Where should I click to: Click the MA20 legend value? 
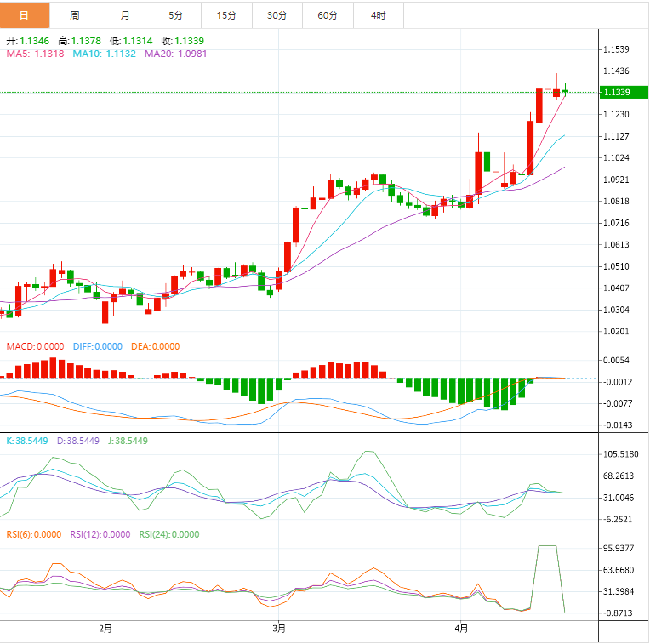point(175,54)
